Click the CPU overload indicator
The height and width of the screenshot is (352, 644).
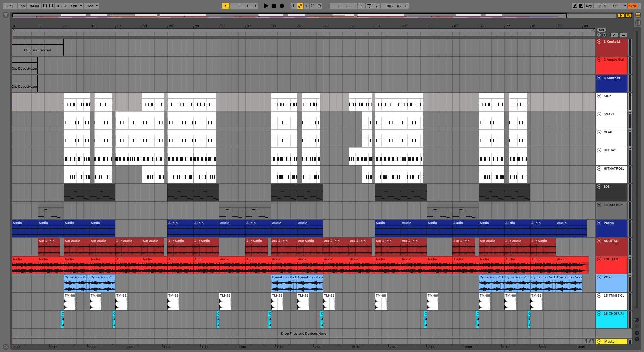(x=633, y=6)
